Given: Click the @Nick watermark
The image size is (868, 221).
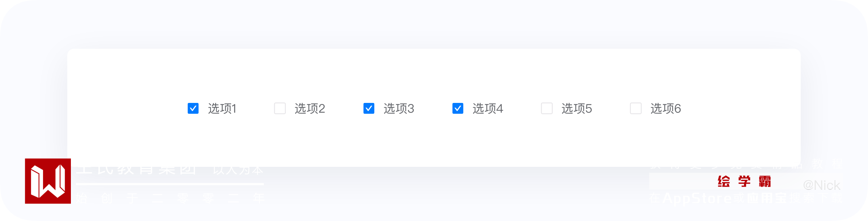Looking at the screenshot, I should tap(822, 185).
